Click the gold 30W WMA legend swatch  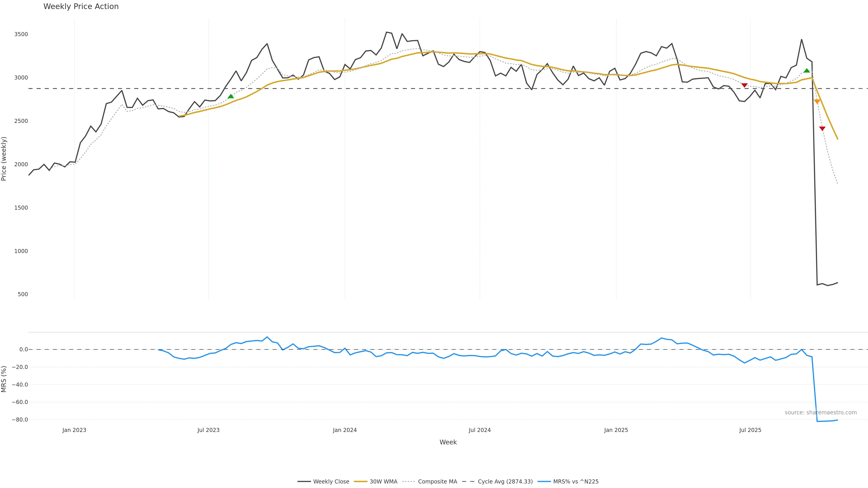(361, 482)
